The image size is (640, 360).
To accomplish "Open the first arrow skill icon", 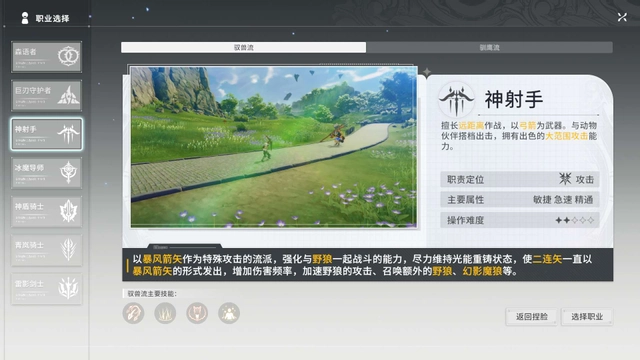I will point(133,313).
